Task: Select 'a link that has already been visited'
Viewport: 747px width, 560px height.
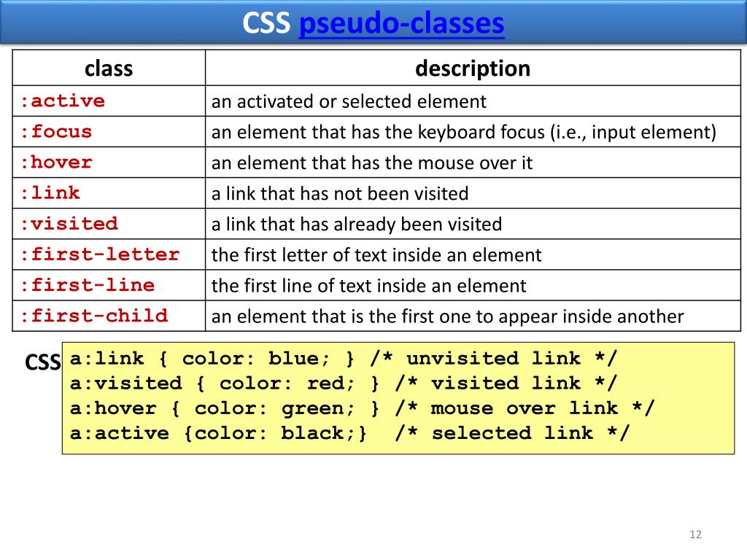Action: pyautogui.click(x=356, y=225)
